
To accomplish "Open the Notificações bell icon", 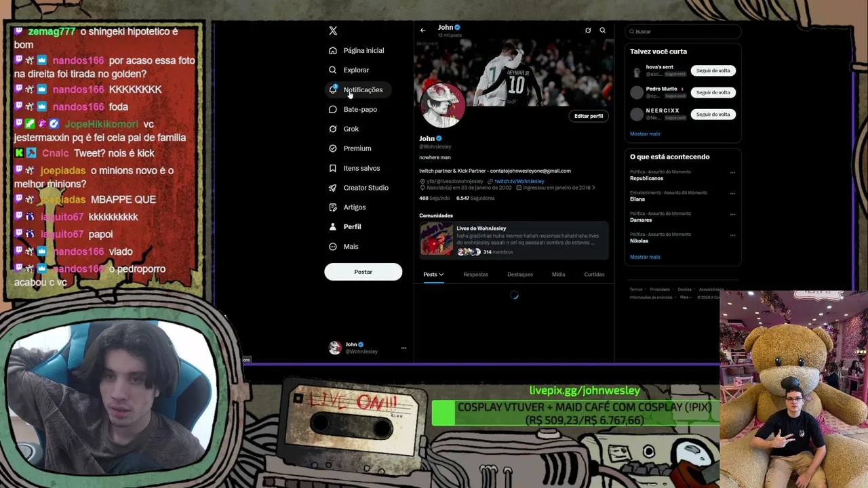I will [333, 89].
